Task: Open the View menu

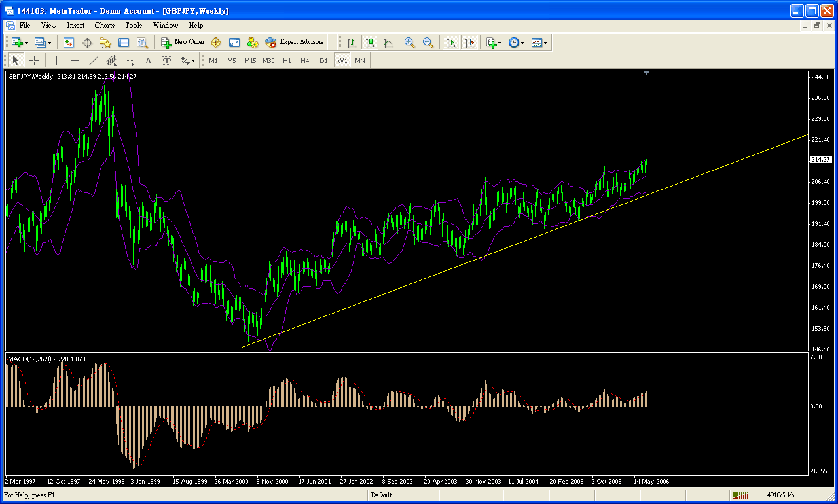Action: pos(48,26)
